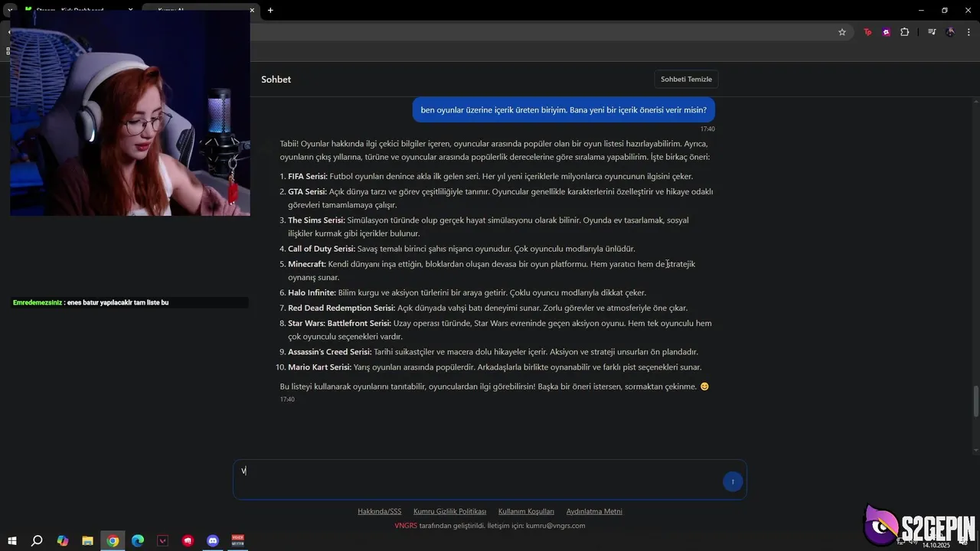Click the Minecraft list item

(x=492, y=270)
